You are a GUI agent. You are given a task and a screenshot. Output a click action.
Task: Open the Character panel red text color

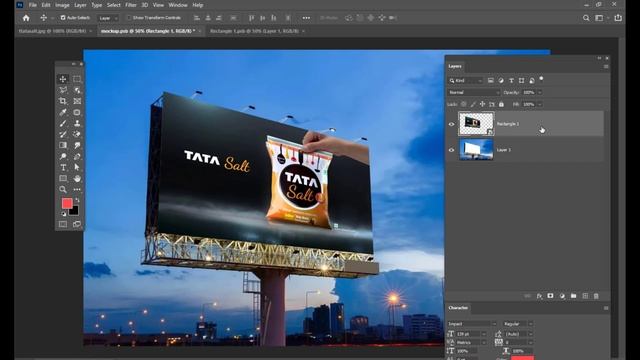click(x=522, y=358)
